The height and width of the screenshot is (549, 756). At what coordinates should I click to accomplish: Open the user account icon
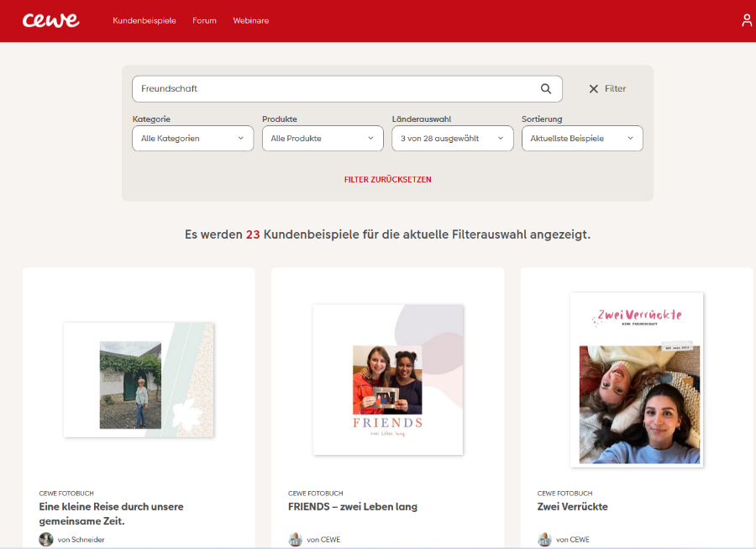747,20
